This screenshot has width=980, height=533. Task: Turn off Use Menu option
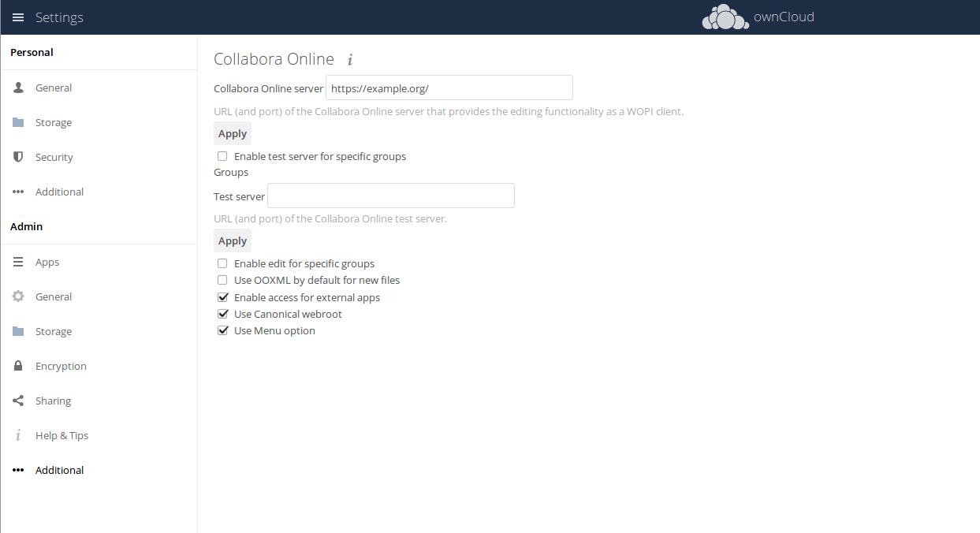pos(222,330)
